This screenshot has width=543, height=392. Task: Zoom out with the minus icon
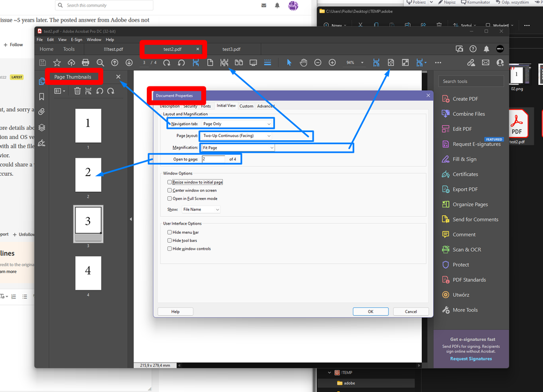(x=317, y=63)
